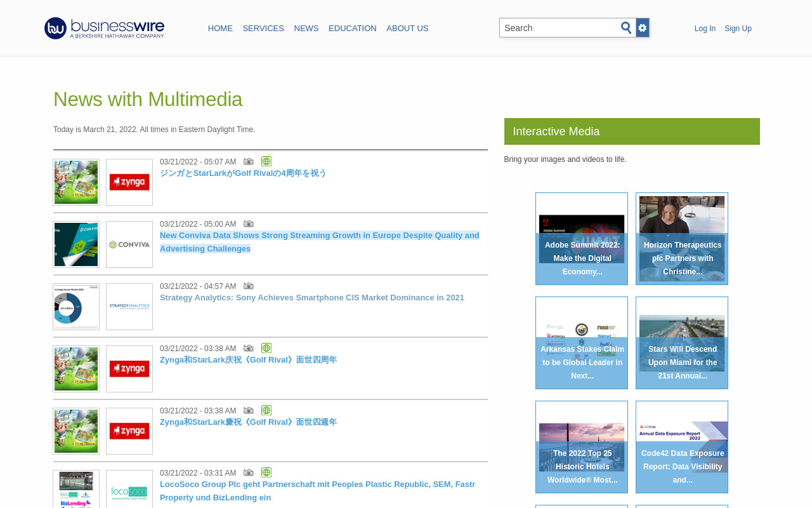Open Zynga和StarLark庆祝 Golf Rival headline
This screenshot has width=812, height=508.
pos(248,360)
